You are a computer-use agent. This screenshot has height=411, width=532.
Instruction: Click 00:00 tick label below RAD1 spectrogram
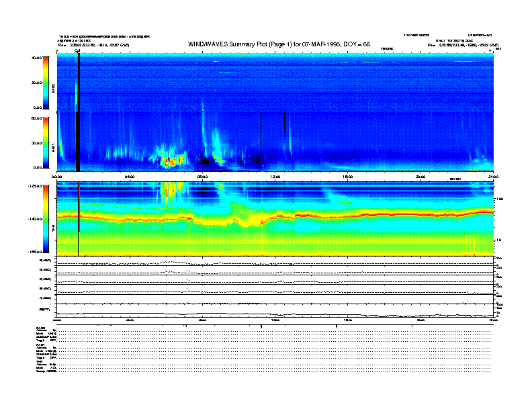56,177
